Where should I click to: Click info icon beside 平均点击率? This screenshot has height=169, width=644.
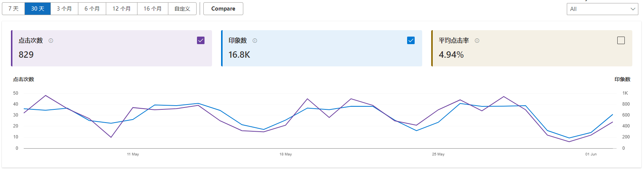477,41
